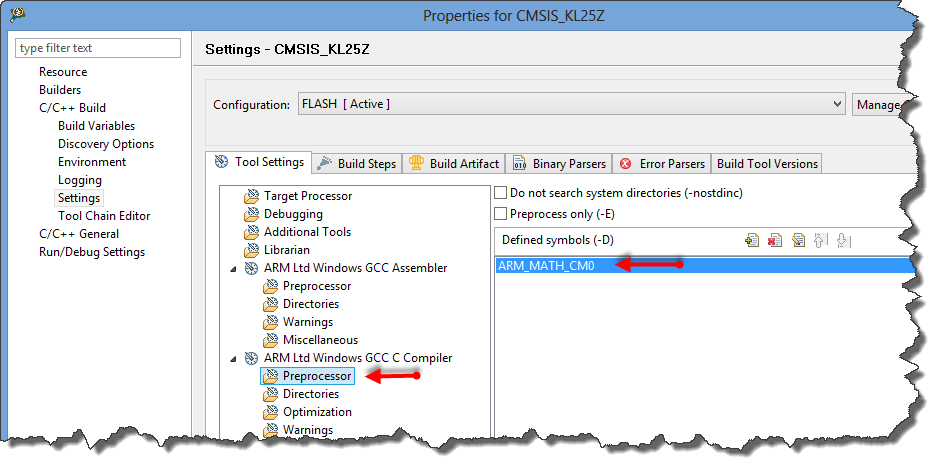This screenshot has height=472, width=943.
Task: Select the Target Processor settings folder
Action: pos(307,196)
